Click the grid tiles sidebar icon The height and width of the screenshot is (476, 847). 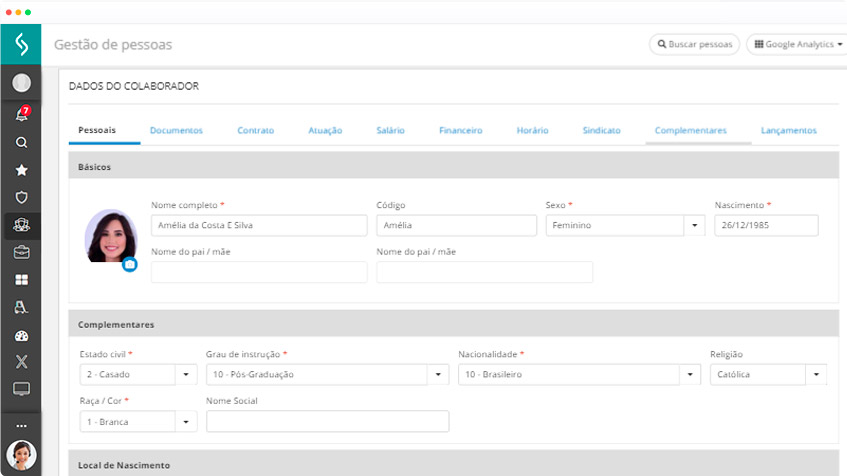(x=21, y=280)
